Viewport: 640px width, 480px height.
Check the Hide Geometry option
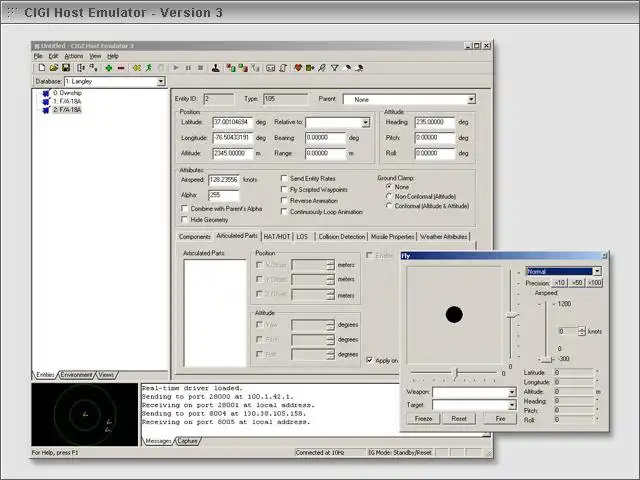point(184,219)
